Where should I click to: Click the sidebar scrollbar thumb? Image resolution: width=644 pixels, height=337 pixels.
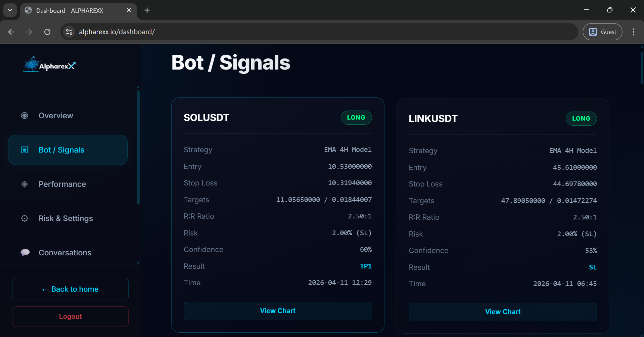138,147
